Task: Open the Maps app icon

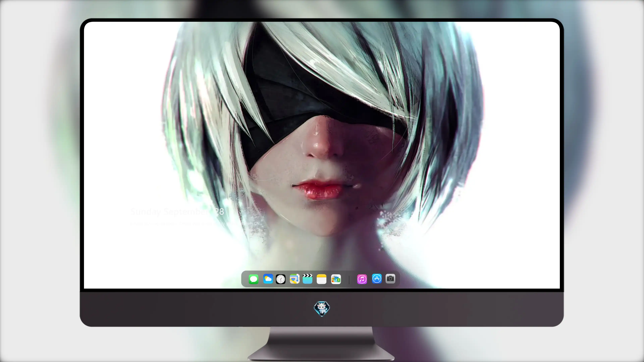Action: click(294, 279)
